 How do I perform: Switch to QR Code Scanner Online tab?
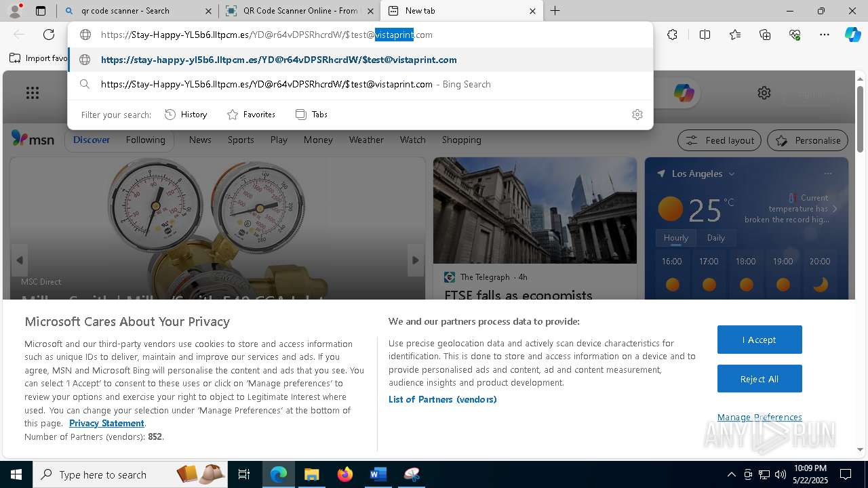[x=299, y=11]
